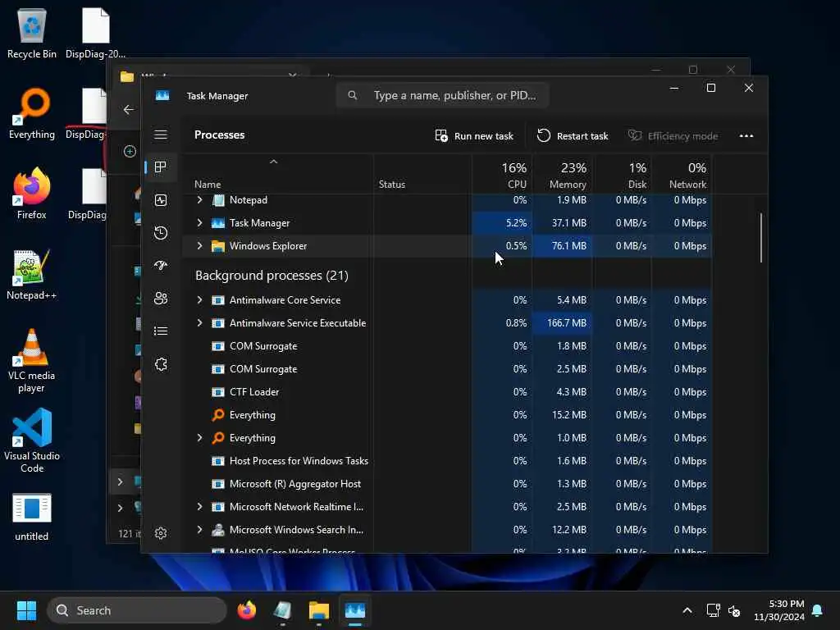Viewport: 840px width, 630px height.
Task: Click Task Manager icon in the taskbar
Action: [x=354, y=610]
